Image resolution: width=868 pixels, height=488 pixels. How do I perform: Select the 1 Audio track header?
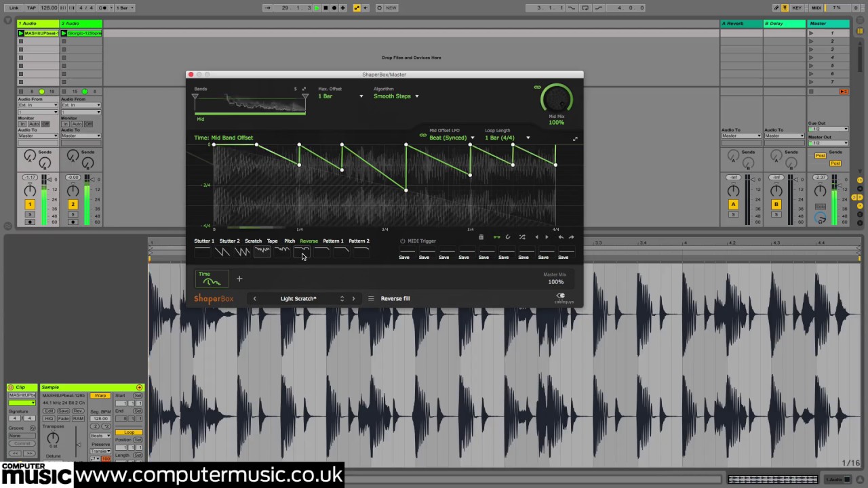tap(38, 24)
